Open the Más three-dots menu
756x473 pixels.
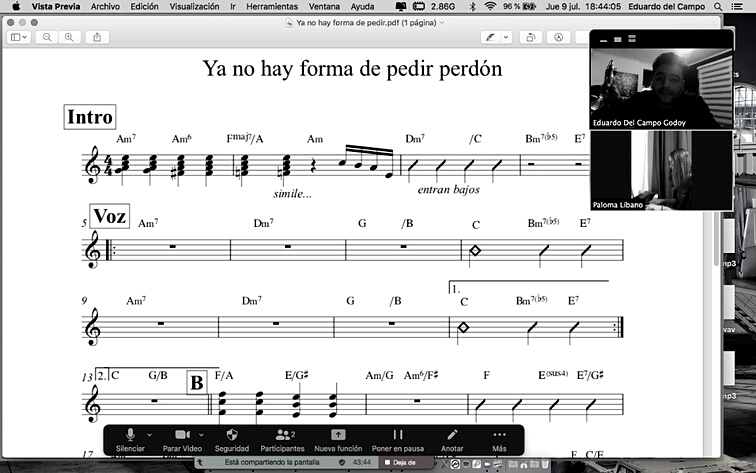click(500, 440)
